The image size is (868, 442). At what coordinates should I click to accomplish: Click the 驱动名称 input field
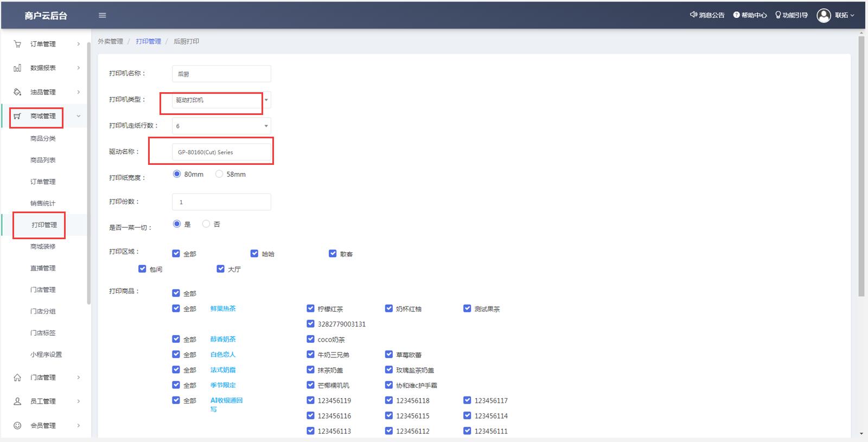pos(221,152)
